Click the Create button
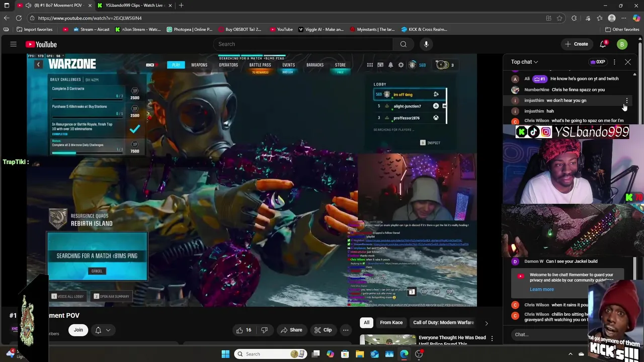 pos(576,44)
